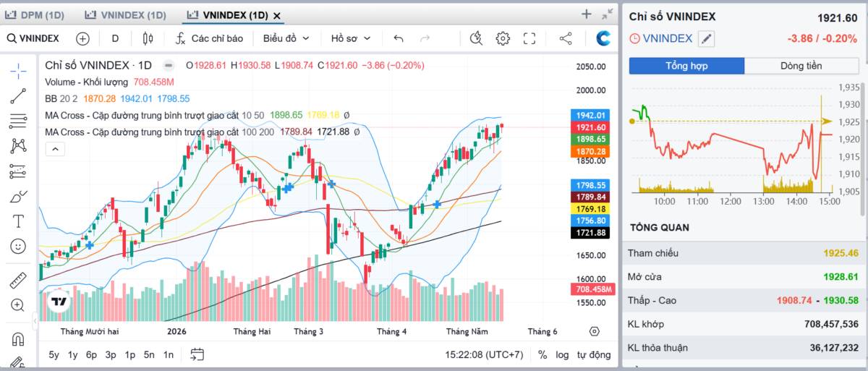Expand the Biểu đồ dropdown
This screenshot has height=371, width=868.
click(286, 38)
